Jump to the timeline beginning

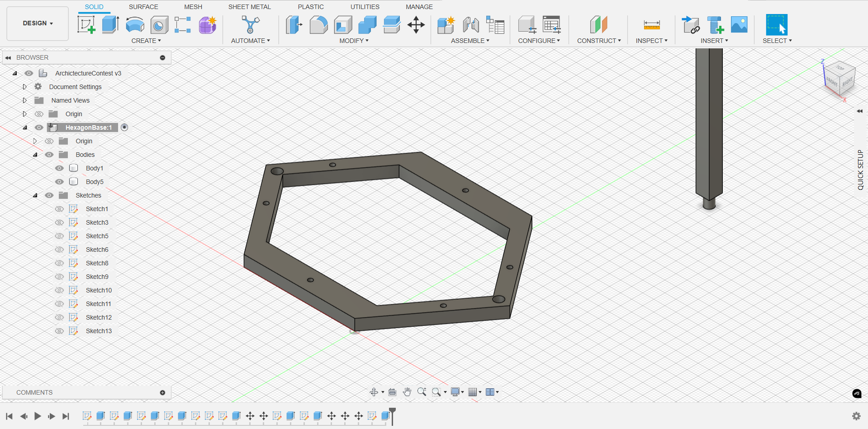(x=9, y=416)
